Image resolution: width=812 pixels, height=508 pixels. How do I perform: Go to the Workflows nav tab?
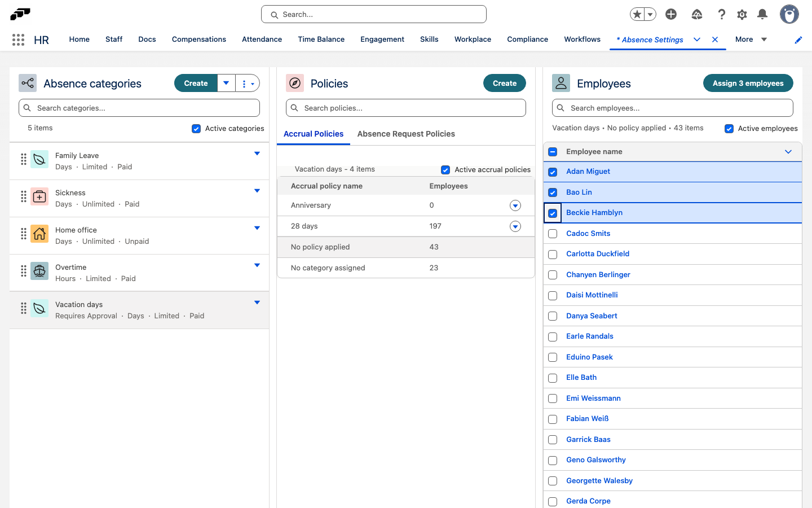(582, 40)
